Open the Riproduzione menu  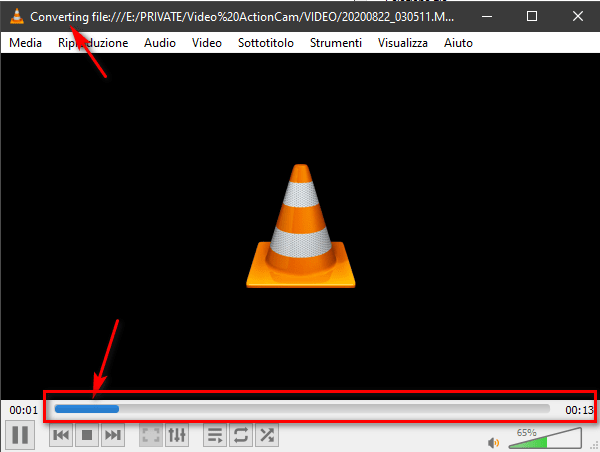click(x=93, y=43)
